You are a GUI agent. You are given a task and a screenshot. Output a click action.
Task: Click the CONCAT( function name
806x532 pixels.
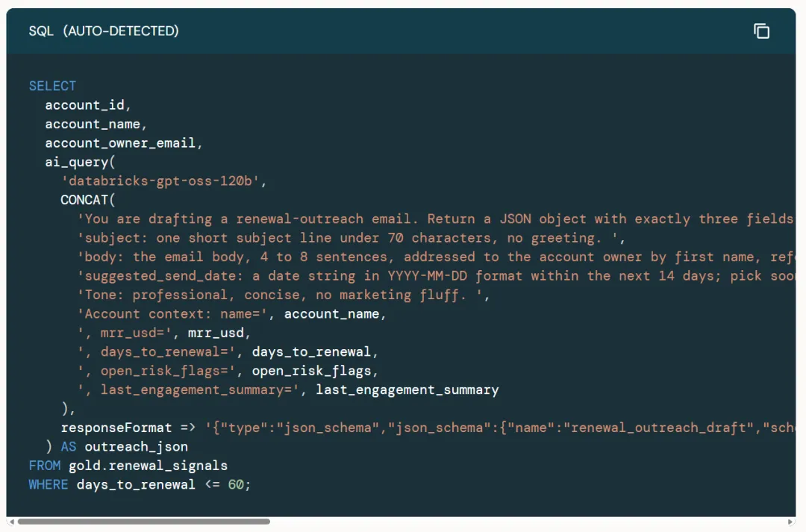pos(88,200)
